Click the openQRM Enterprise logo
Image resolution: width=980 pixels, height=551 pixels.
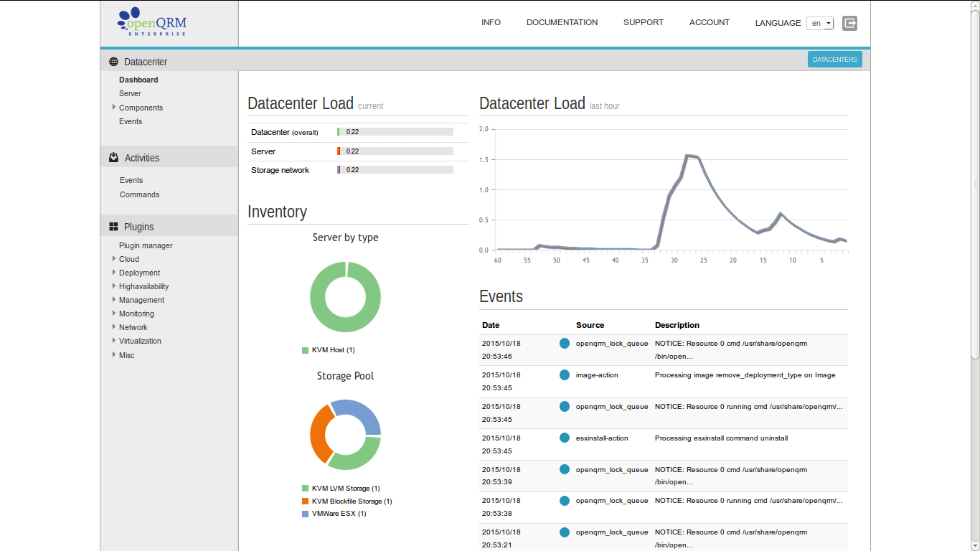point(151,22)
